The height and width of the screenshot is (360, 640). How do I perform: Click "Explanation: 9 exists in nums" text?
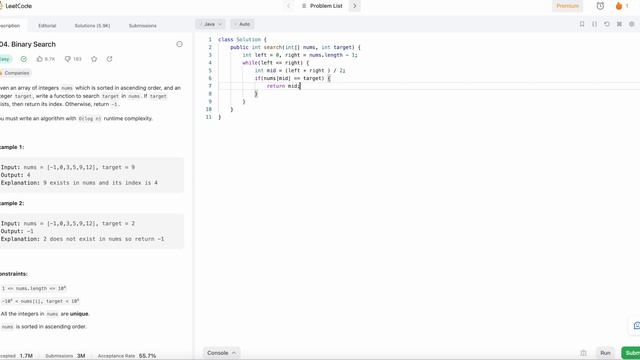(x=79, y=183)
